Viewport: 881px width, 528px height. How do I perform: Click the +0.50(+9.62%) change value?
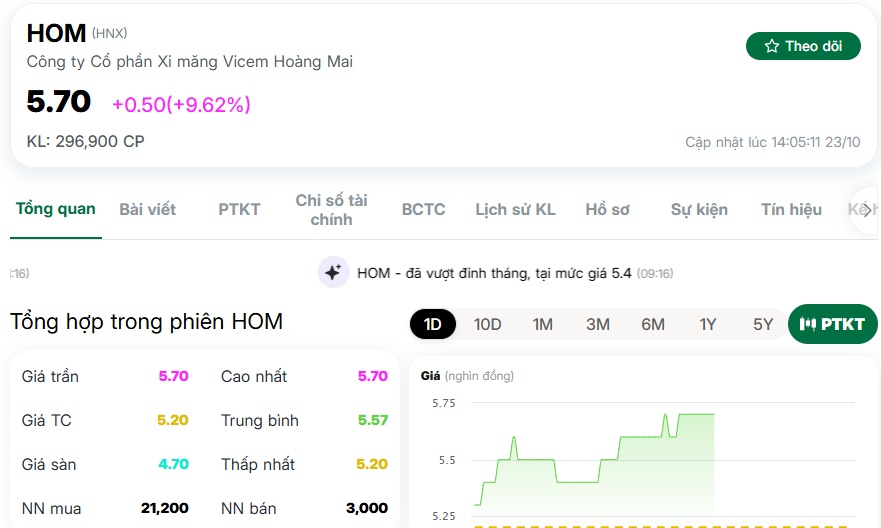[x=181, y=104]
